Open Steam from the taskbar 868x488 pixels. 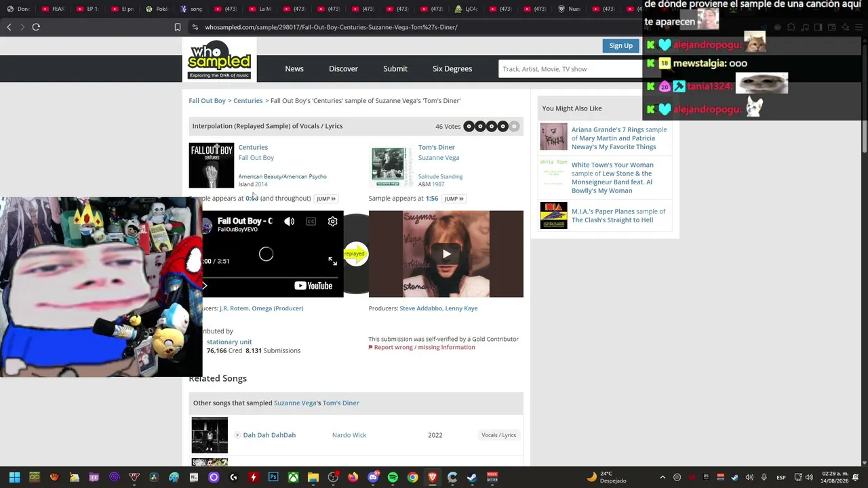coord(472,477)
